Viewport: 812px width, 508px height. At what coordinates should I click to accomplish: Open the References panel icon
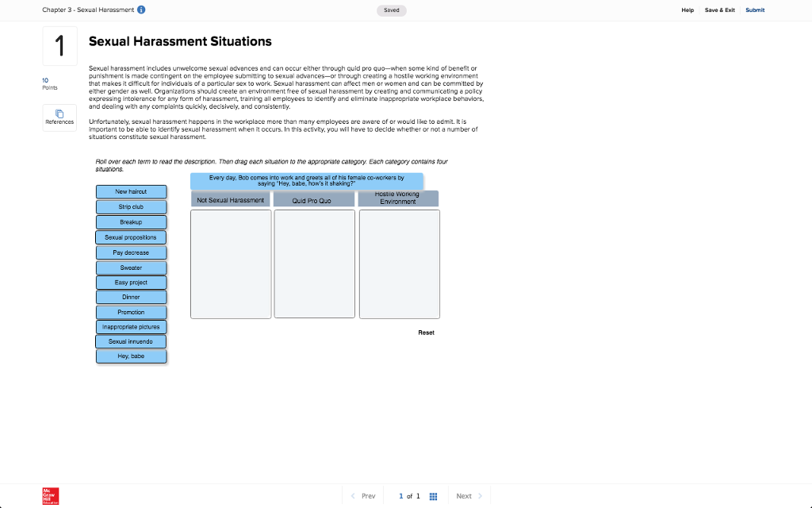pos(59,114)
